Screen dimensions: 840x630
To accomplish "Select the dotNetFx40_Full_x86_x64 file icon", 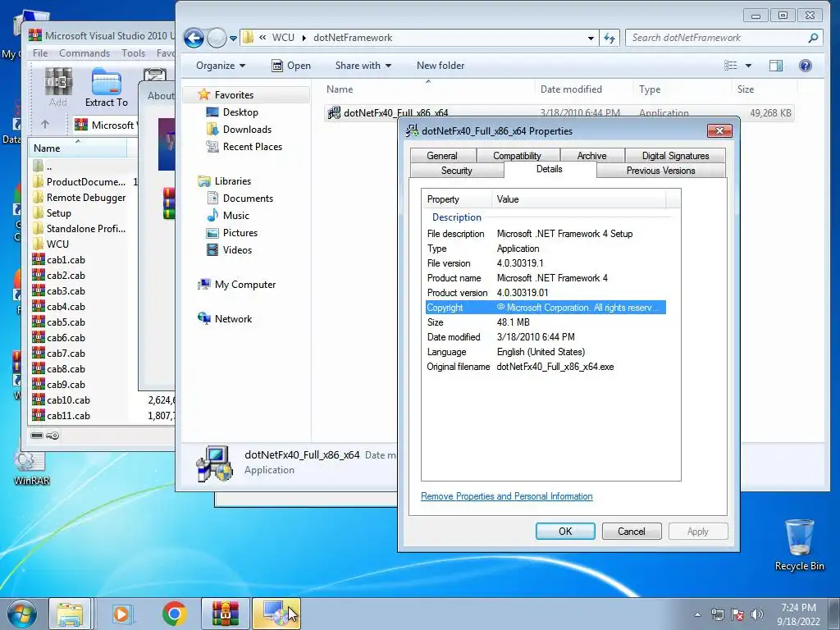I will (335, 113).
